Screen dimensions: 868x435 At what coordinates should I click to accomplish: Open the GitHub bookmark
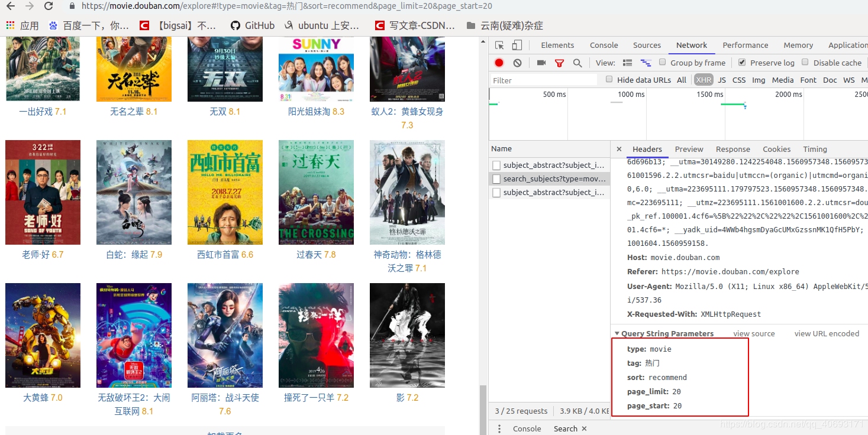tap(253, 25)
